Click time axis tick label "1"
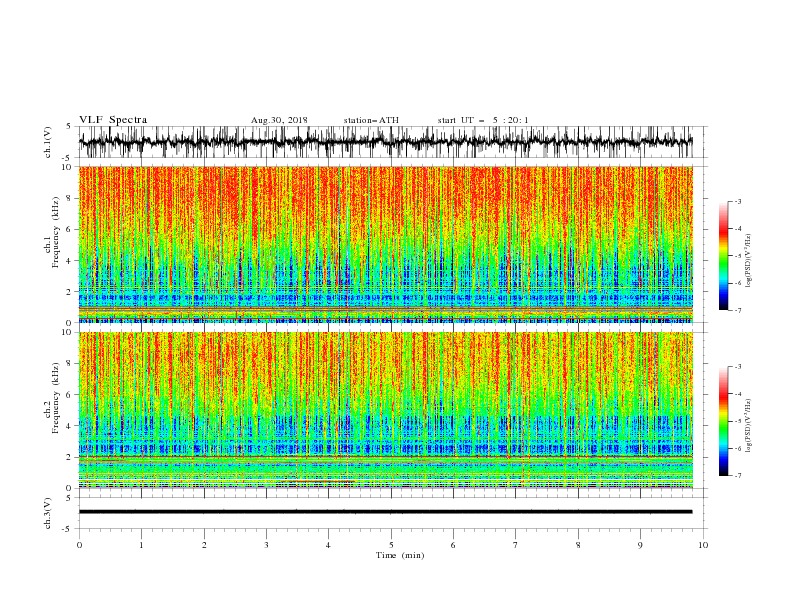792x612 pixels. pyautogui.click(x=141, y=545)
